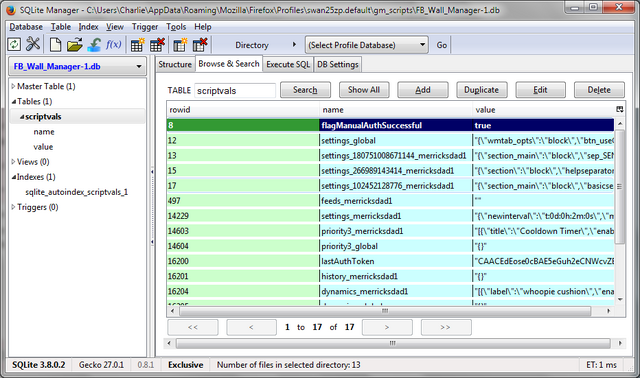Select the name column in the tree
This screenshot has height=378, width=640.
click(x=44, y=132)
